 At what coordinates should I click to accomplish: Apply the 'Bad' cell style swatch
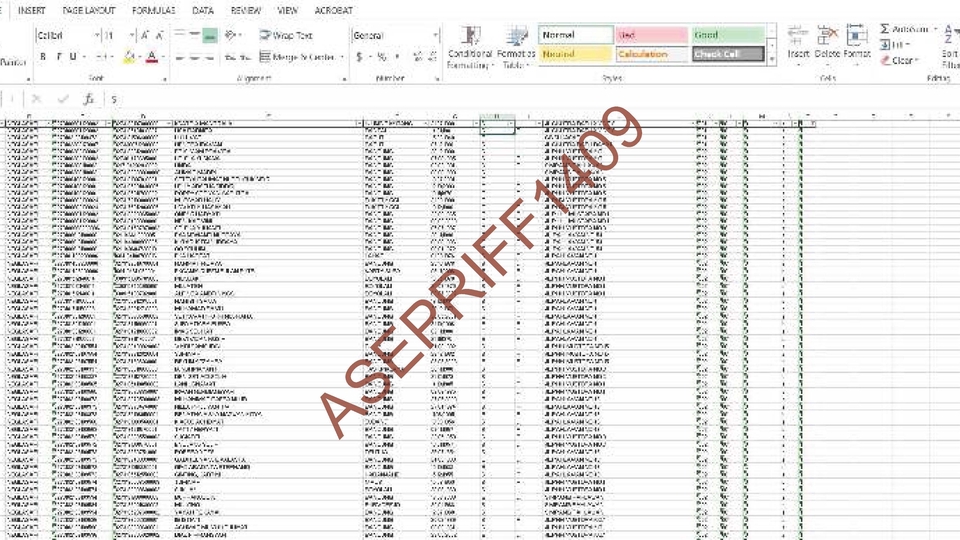coord(650,35)
